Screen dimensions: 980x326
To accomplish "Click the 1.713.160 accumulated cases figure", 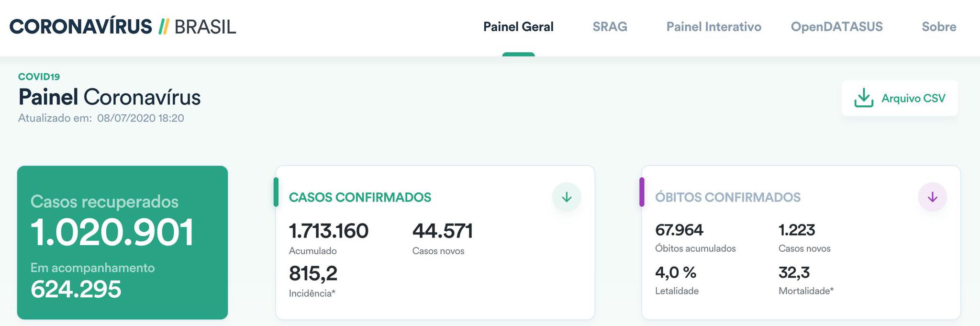I will pos(328,231).
